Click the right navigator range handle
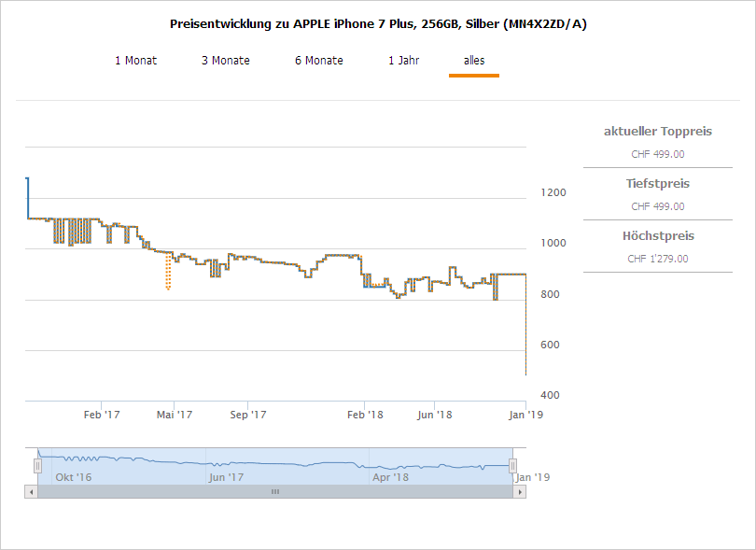Screen dimensions: 756x550 [x=512, y=465]
